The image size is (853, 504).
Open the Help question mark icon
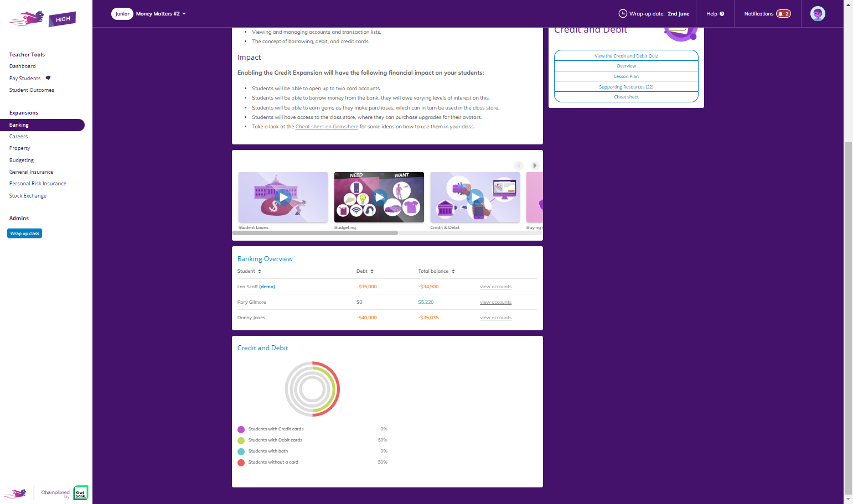tap(722, 14)
